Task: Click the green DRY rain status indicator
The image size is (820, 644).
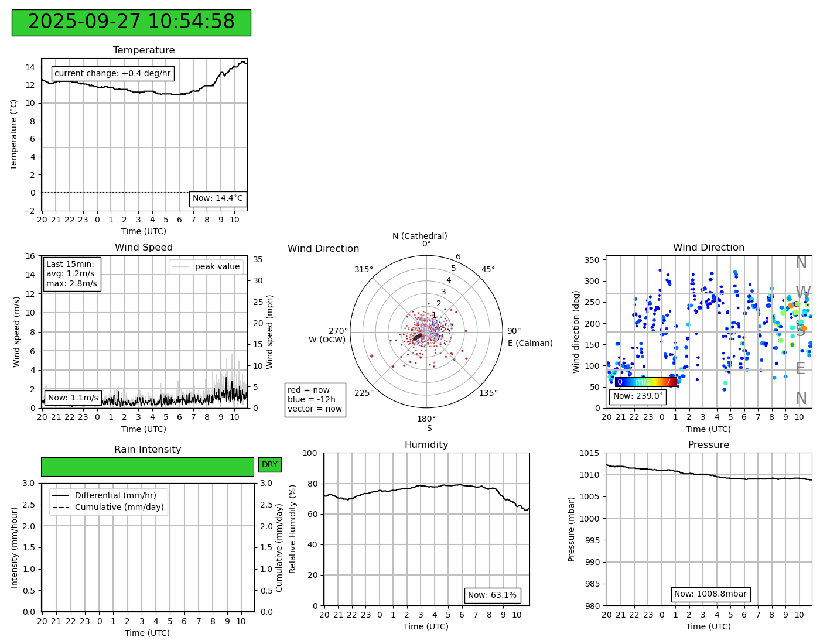Action: tap(269, 465)
